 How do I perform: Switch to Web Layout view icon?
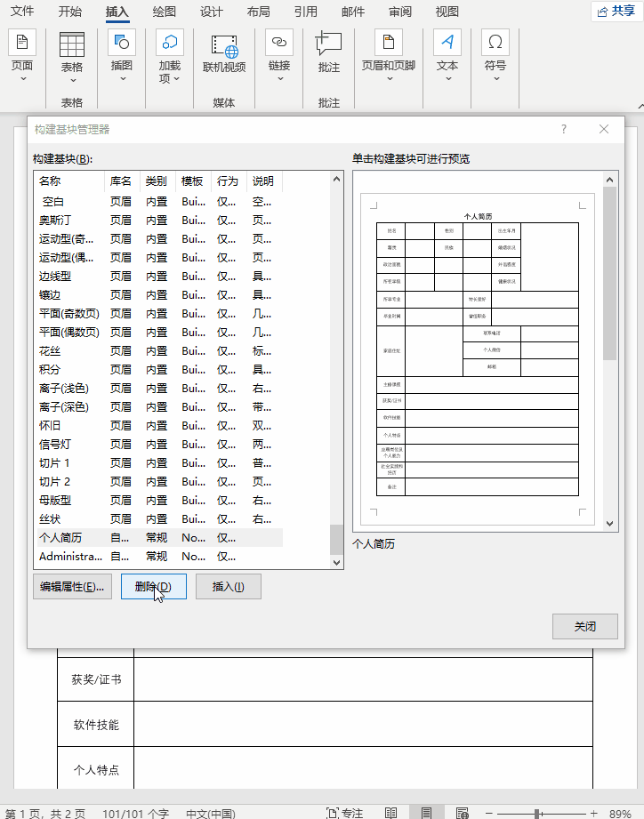tap(463, 814)
